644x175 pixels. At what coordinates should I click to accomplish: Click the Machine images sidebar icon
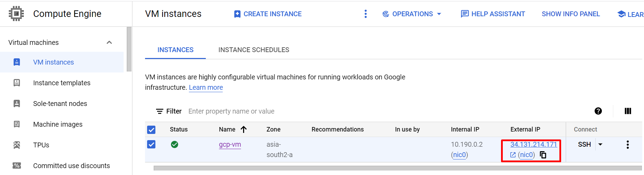pyautogui.click(x=17, y=124)
